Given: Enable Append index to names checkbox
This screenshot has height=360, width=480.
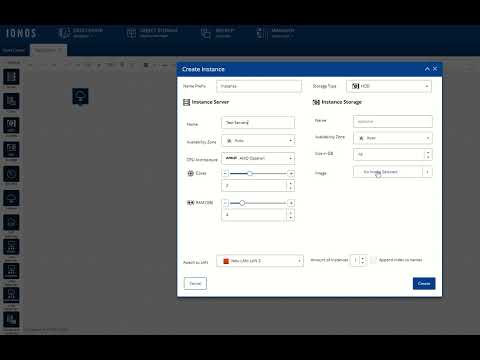Looking at the screenshot, I should click(x=374, y=260).
